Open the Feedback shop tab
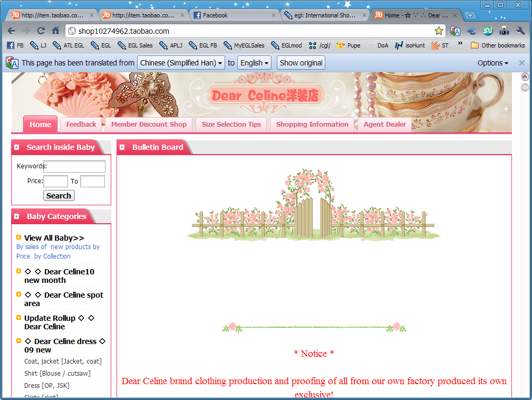 [x=81, y=125]
